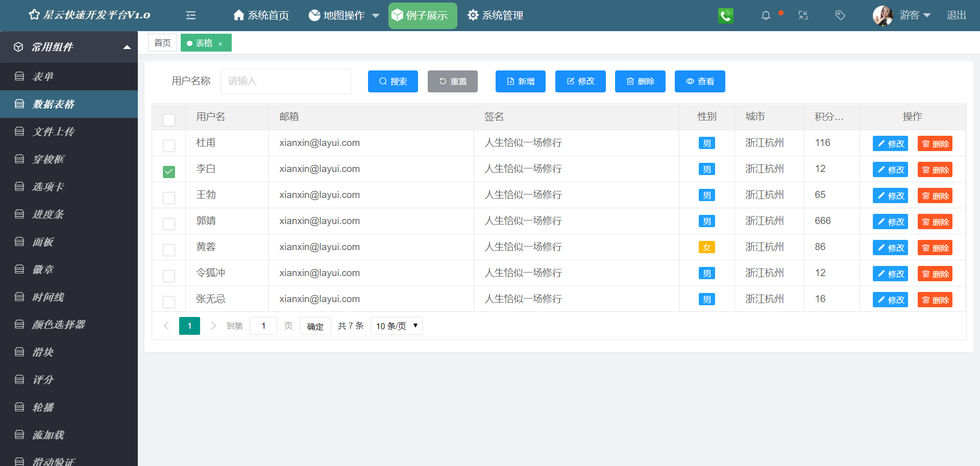The width and height of the screenshot is (980, 466).
Task: Toggle fullscreen with the expand icon
Action: click(x=803, y=15)
